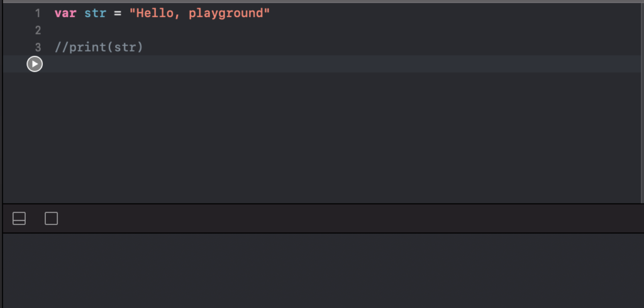Click empty space in the debug toolbar

pyautogui.click(x=349, y=219)
